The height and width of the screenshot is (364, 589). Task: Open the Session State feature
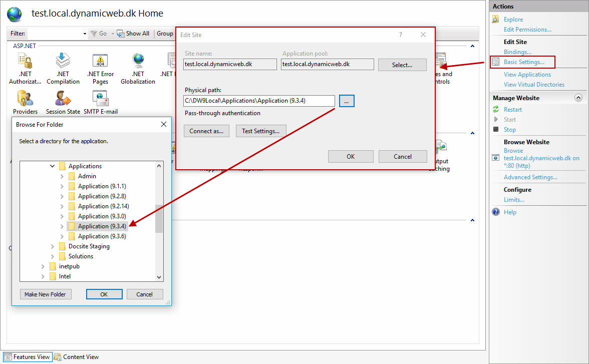tap(63, 98)
